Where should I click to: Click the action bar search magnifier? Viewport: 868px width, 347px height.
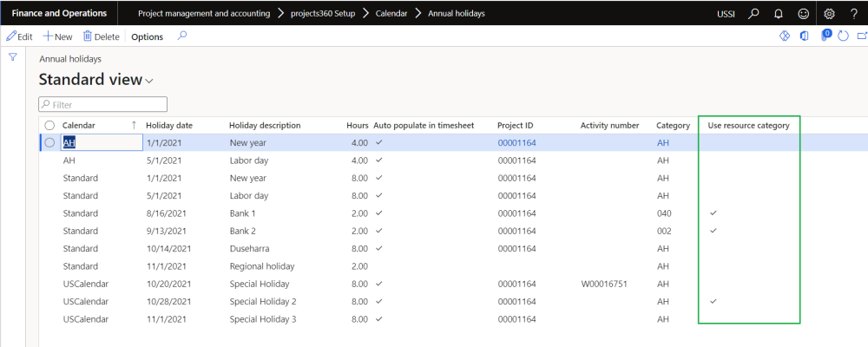coord(181,36)
